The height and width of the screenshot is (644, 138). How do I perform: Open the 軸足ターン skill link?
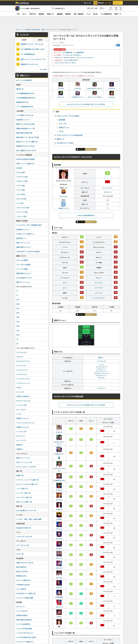pos(101,358)
